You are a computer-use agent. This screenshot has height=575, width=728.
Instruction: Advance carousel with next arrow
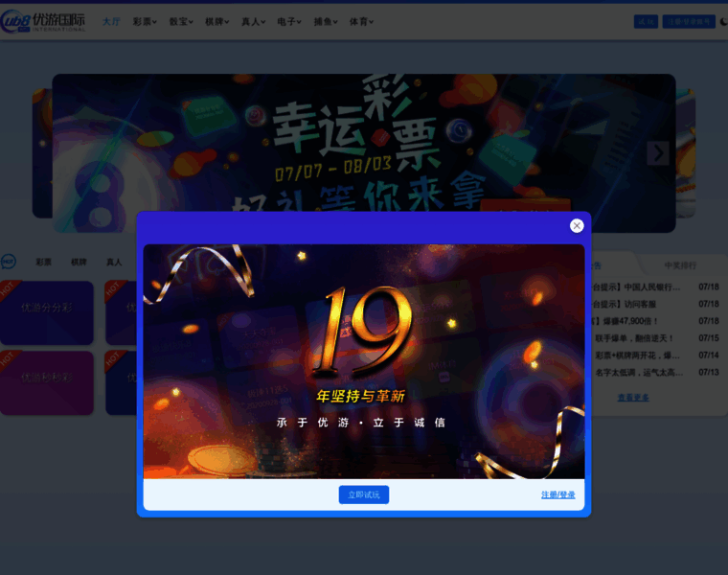tap(658, 153)
